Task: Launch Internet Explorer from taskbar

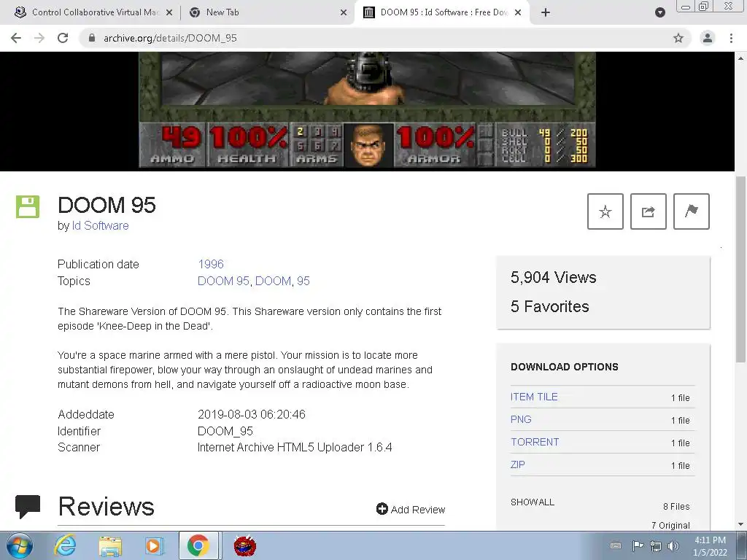Action: point(65,545)
